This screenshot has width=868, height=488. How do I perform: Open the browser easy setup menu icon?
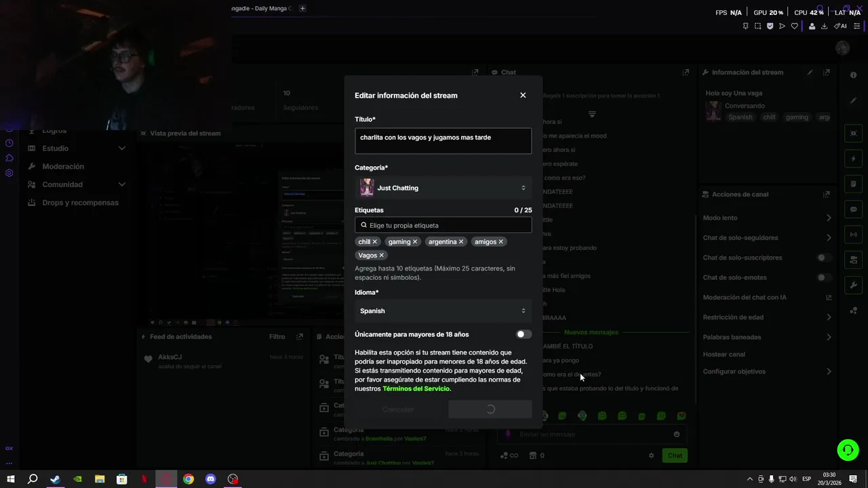857,26
